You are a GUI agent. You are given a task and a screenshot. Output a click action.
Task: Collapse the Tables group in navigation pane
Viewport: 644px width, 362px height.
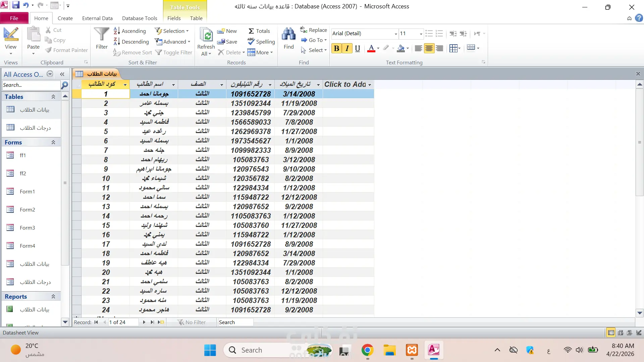(53, 97)
